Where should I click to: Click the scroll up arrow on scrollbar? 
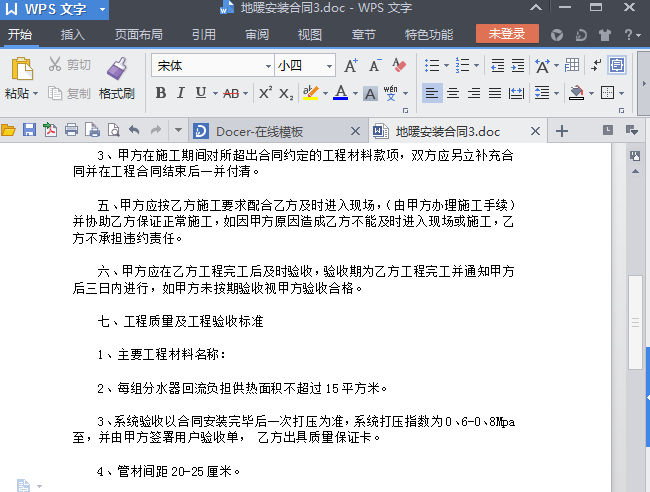pyautogui.click(x=635, y=171)
